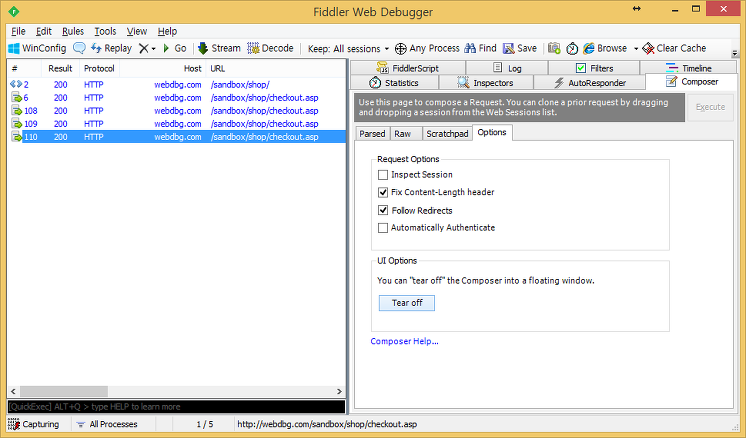Toggle Decode mode
The height and width of the screenshot is (438, 746).
(x=270, y=48)
